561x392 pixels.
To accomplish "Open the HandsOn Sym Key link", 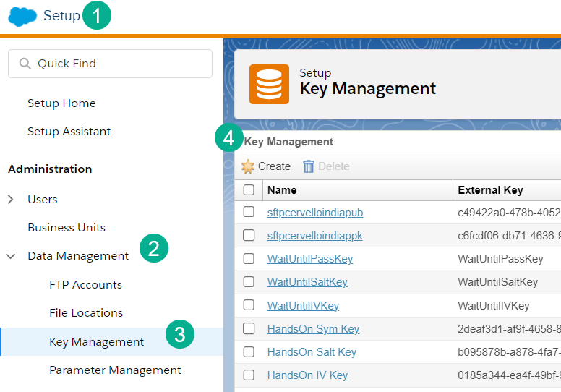I will tap(313, 329).
